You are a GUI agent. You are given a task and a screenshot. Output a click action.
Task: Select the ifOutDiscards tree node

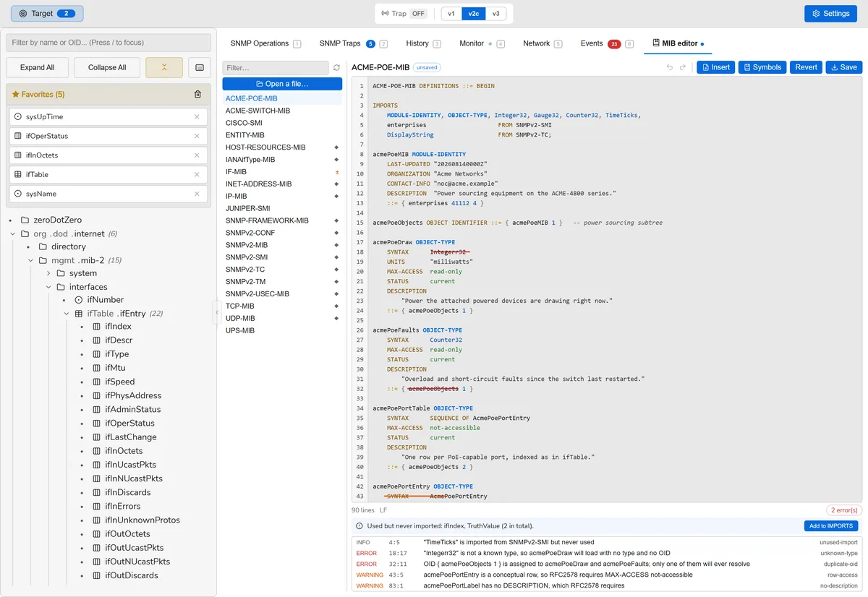131,575
